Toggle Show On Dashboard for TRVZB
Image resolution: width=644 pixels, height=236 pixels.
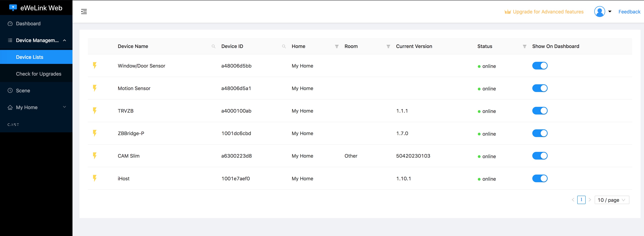[x=539, y=111]
